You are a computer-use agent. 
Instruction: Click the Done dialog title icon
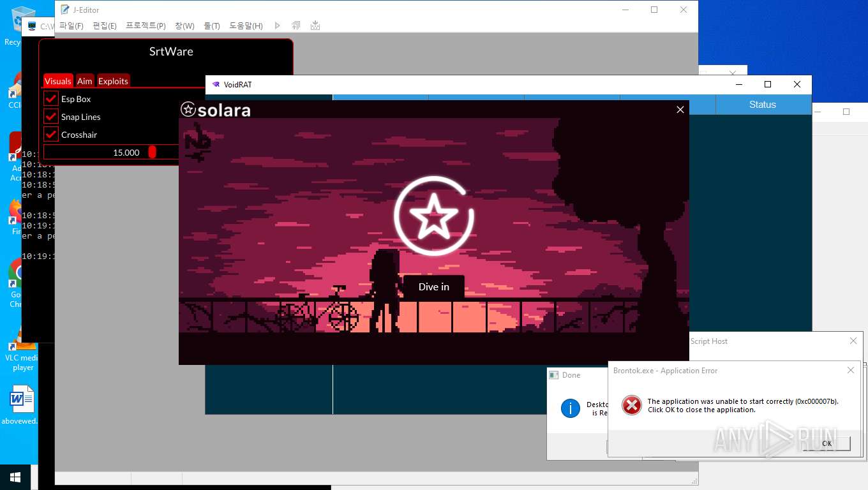[x=554, y=375]
